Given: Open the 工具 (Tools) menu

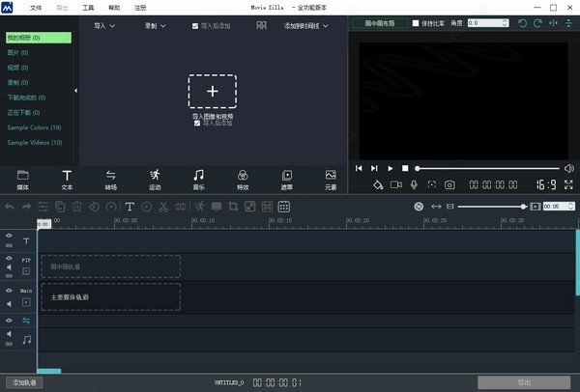Looking at the screenshot, I should point(88,6).
